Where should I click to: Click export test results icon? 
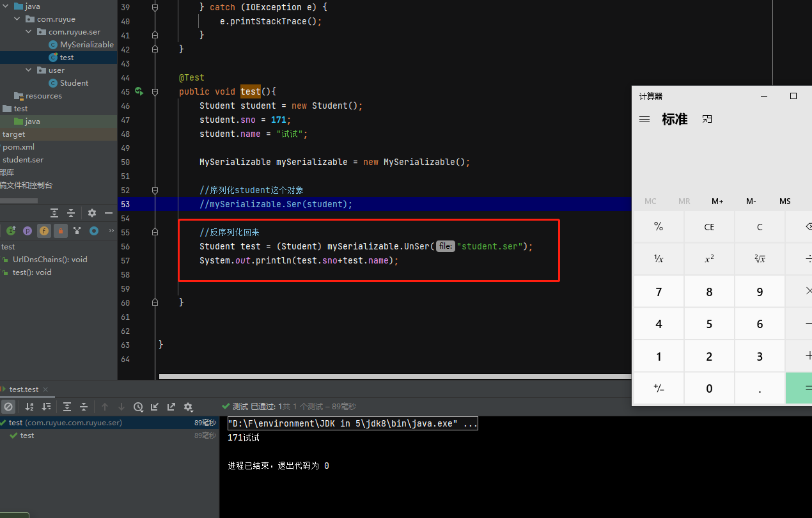coord(171,407)
